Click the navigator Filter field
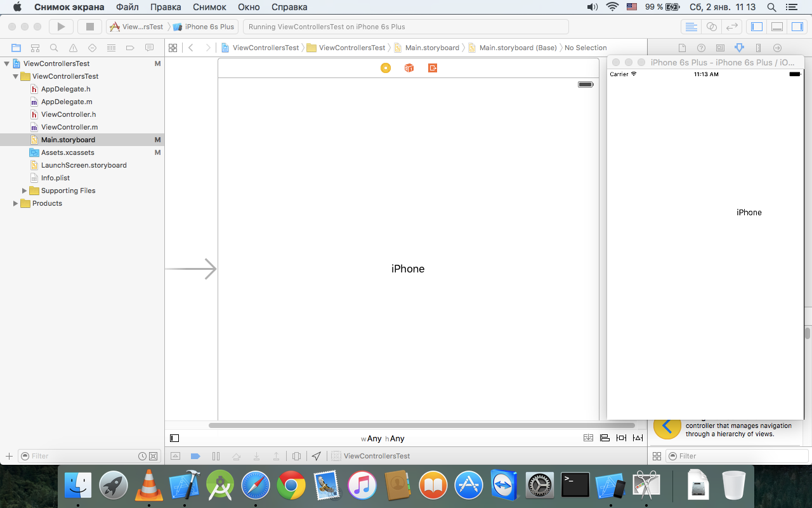Viewport: 812px width, 508px height. [89, 456]
